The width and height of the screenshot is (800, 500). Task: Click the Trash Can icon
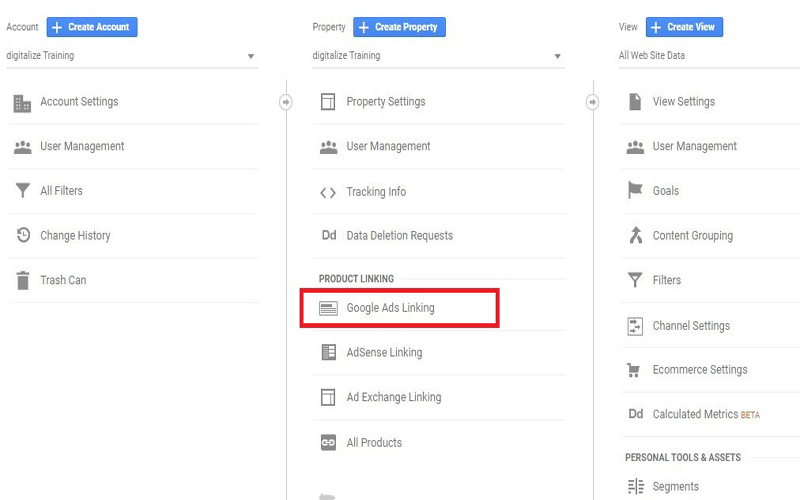[x=22, y=281]
